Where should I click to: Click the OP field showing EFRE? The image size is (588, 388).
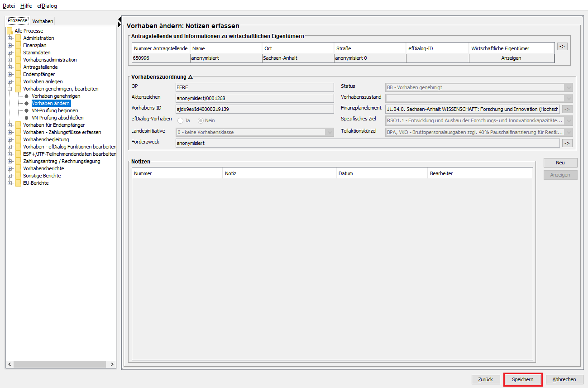[x=254, y=87]
